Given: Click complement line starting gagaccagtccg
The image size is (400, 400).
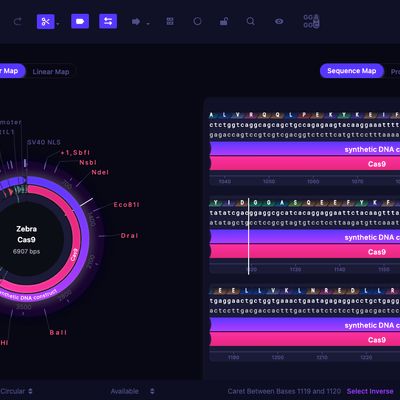Looking at the screenshot, I should point(305,135).
